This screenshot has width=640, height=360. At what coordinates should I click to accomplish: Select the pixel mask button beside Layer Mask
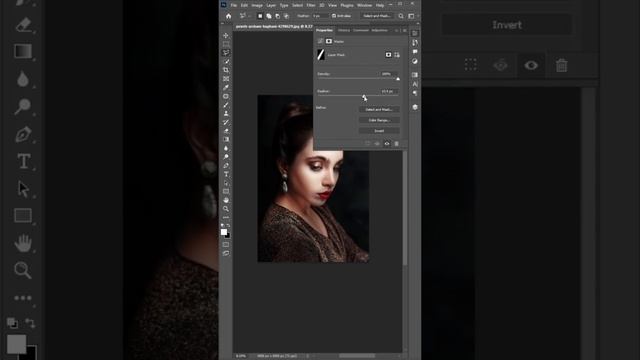(388, 55)
